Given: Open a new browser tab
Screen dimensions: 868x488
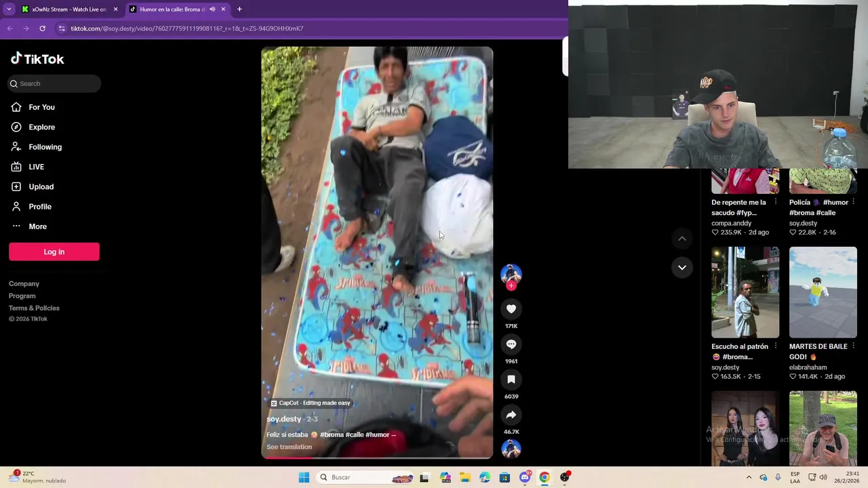Looking at the screenshot, I should pos(239,9).
